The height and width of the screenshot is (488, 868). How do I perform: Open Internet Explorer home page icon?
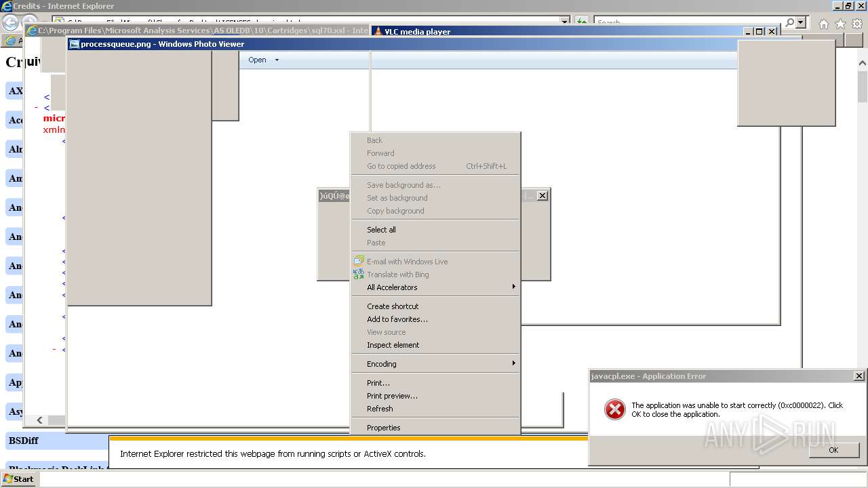(823, 24)
